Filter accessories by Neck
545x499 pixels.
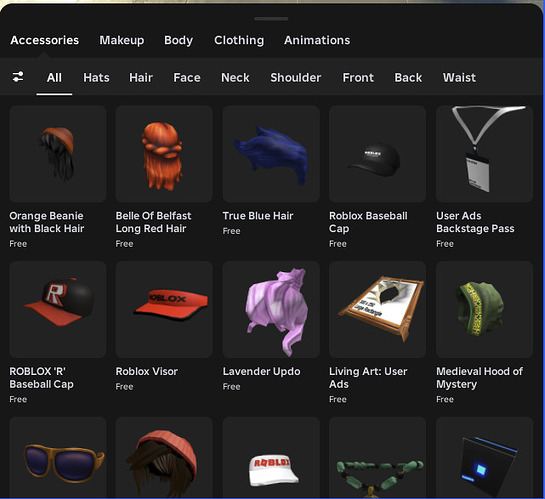(x=235, y=77)
